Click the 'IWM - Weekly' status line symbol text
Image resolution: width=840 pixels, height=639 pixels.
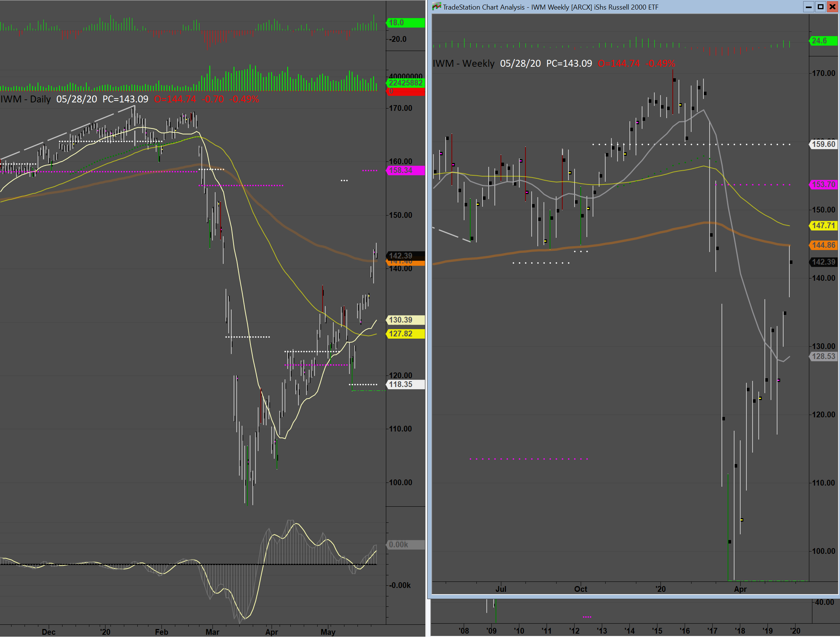coord(463,63)
